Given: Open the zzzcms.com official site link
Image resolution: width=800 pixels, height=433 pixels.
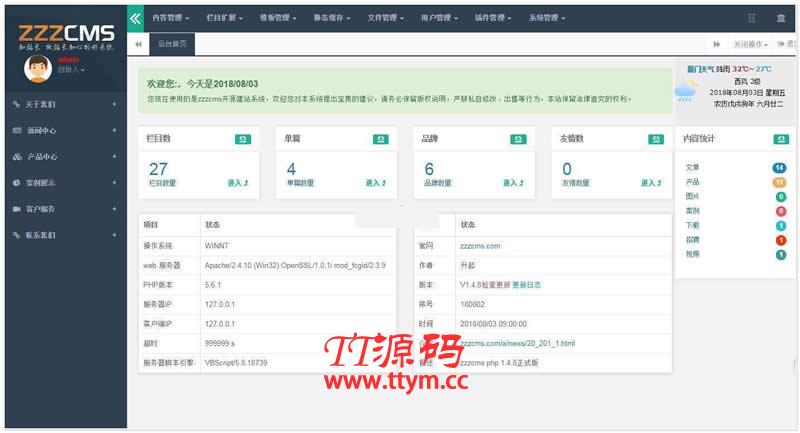Looking at the screenshot, I should (480, 246).
